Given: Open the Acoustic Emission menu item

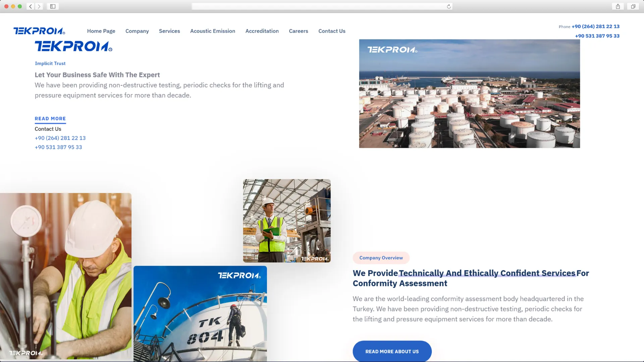Looking at the screenshot, I should (213, 31).
